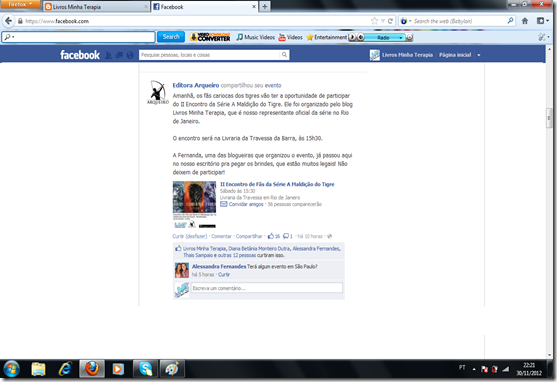Open Facebook notifications globe icon
This screenshot has width=557, height=382.
click(x=130, y=55)
